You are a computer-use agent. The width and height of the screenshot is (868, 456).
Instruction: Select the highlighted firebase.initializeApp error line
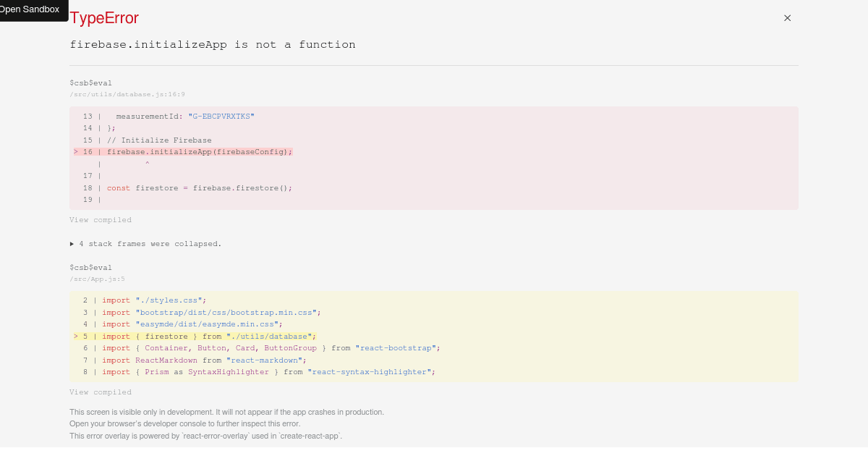(x=199, y=151)
